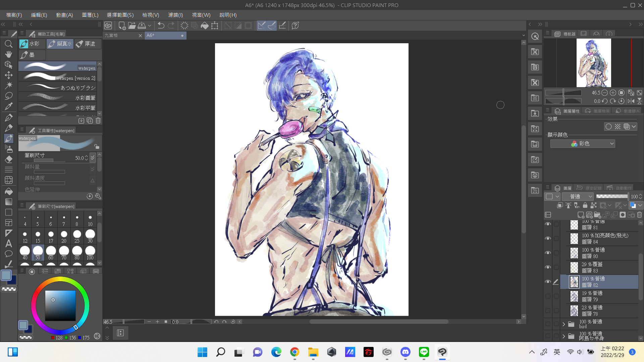This screenshot has width=644, height=362.
Task: Select the 水彩 sub tool group tab
Action: [x=32, y=44]
